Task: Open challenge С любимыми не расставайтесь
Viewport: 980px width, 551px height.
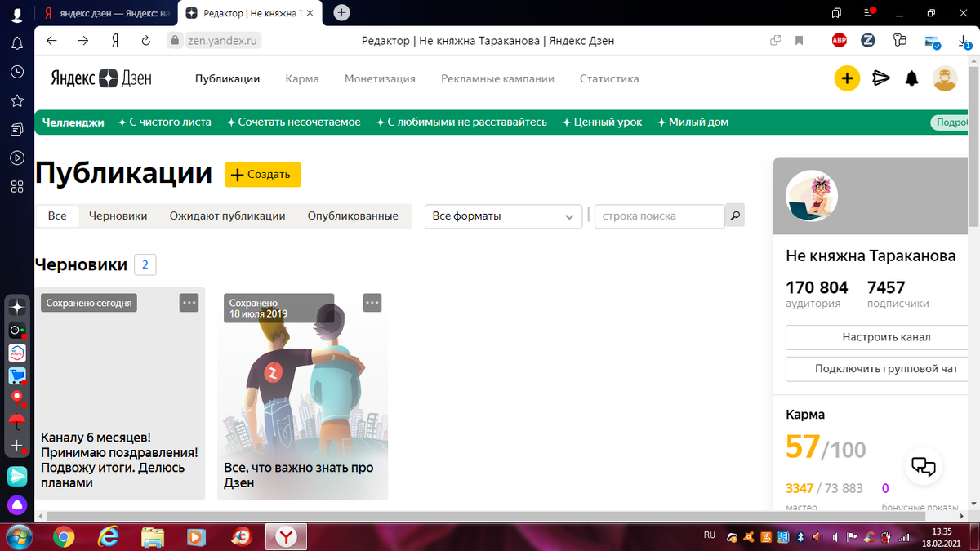Action: 461,122
